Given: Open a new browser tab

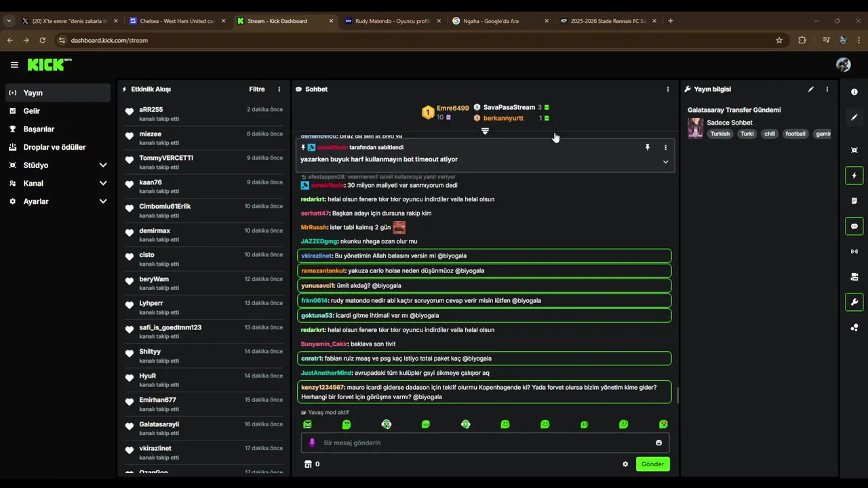Looking at the screenshot, I should coord(671,21).
